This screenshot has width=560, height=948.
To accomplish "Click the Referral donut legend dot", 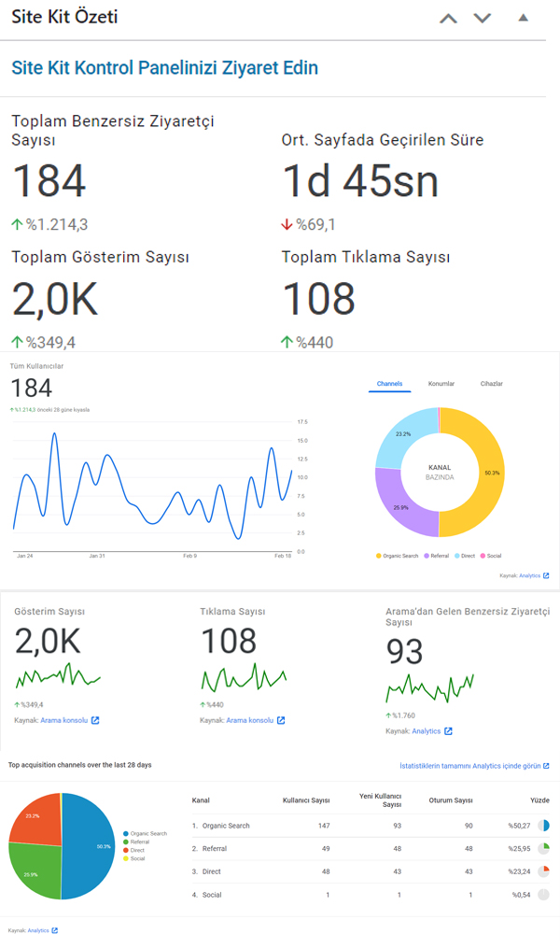I will (x=427, y=556).
